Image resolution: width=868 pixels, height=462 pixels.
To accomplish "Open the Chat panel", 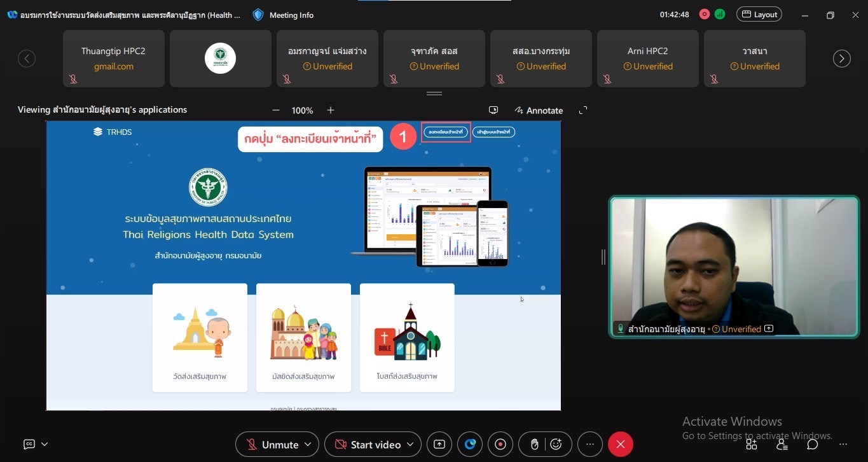I will 812,444.
